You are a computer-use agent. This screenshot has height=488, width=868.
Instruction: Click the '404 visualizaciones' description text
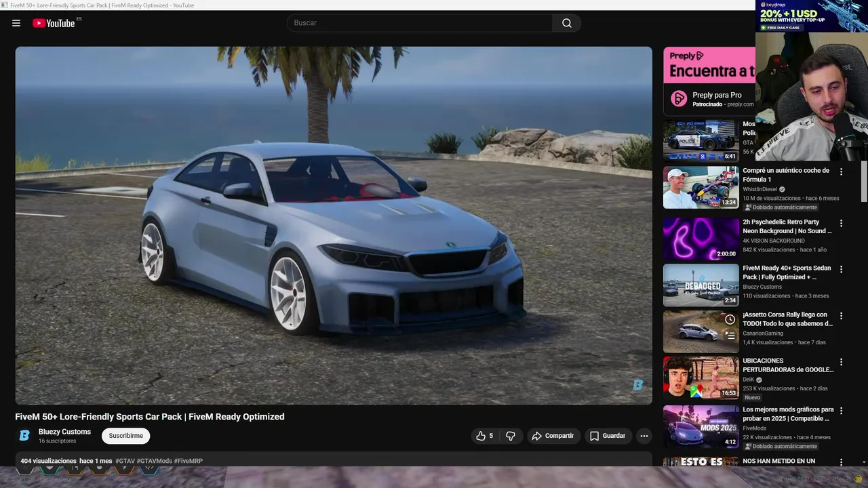[x=48, y=461]
